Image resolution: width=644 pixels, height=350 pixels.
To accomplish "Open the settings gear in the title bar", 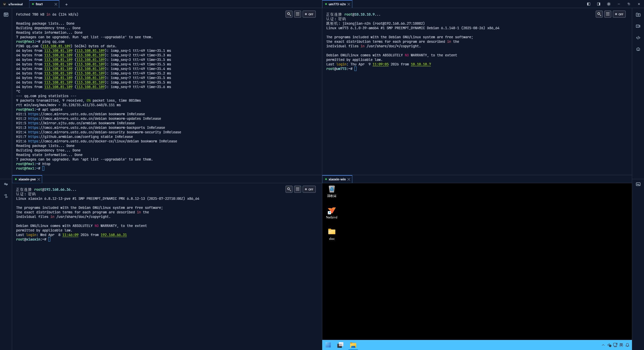I will point(609,4).
